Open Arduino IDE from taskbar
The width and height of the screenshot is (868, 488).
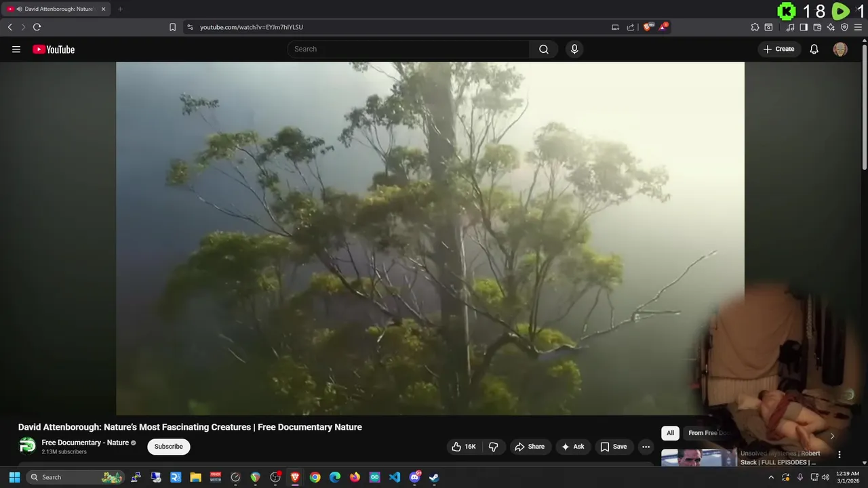(375, 477)
